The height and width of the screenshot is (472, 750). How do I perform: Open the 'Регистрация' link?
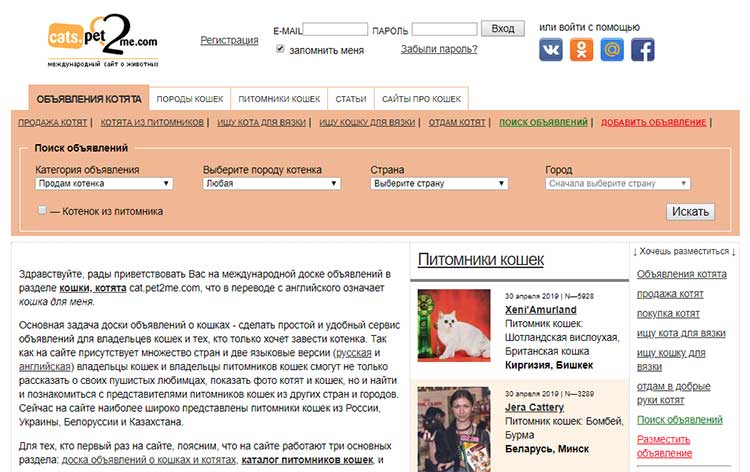tap(229, 40)
